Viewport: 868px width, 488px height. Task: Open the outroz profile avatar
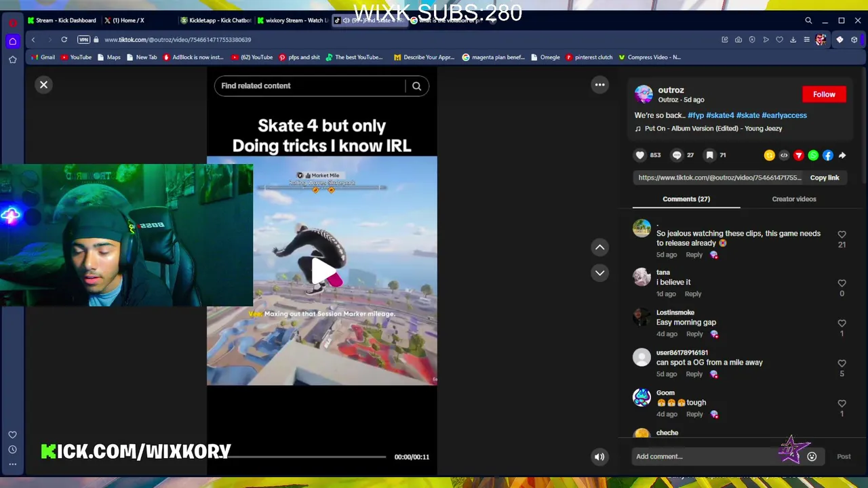click(644, 94)
